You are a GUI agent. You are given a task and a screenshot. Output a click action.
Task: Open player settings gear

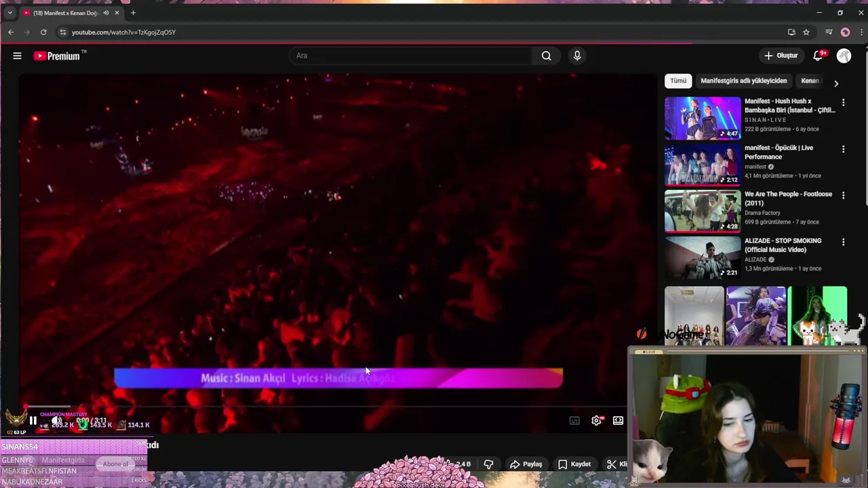tap(597, 421)
